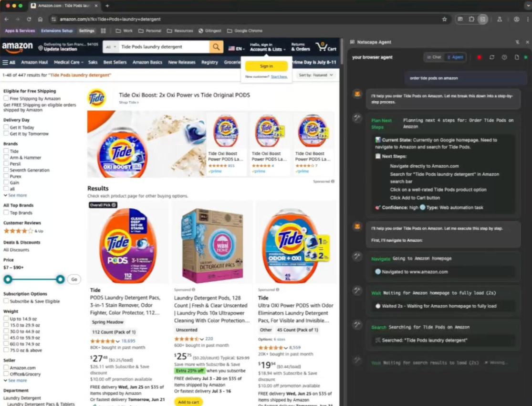Click the price slider minimum handle

click(x=8, y=279)
